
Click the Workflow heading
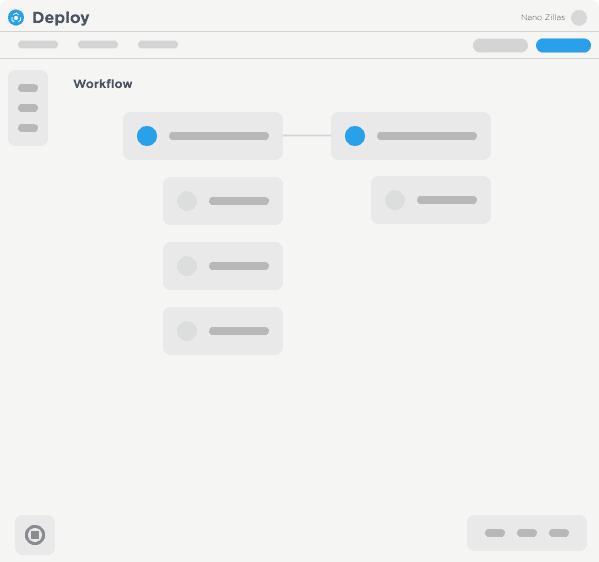[x=103, y=84]
